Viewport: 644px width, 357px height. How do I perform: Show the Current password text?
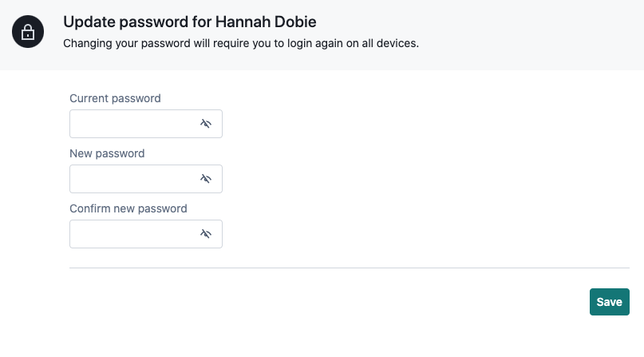click(206, 124)
